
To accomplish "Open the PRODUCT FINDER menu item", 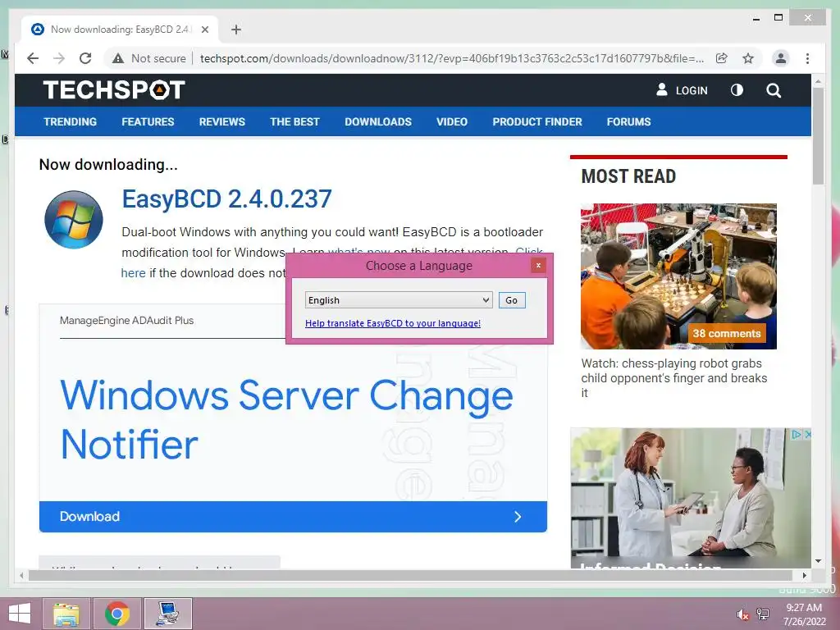I will point(537,121).
